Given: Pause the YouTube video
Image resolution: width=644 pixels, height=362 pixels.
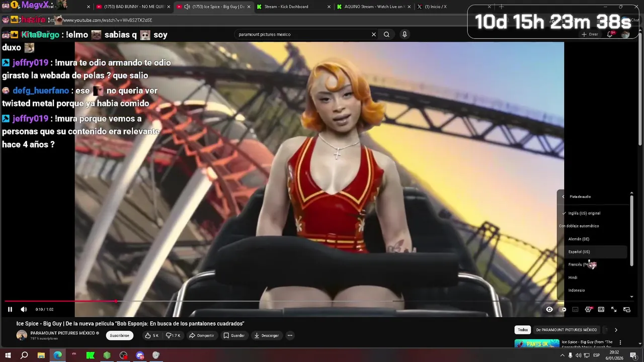Looking at the screenshot, I should pyautogui.click(x=10, y=309).
